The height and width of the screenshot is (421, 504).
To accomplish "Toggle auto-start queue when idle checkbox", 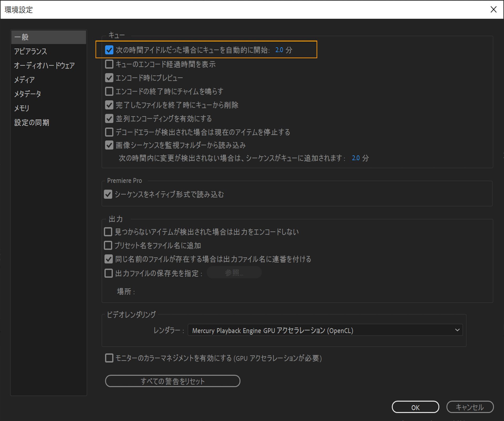I will [x=109, y=50].
